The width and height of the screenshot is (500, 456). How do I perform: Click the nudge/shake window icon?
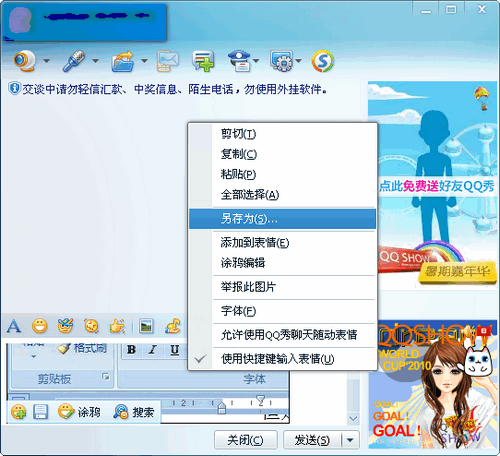coord(91,326)
